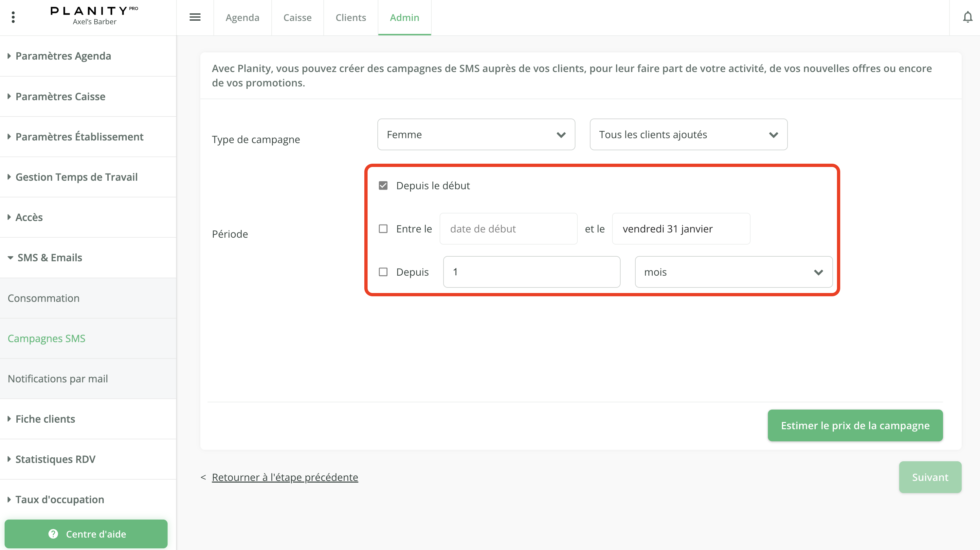Image resolution: width=980 pixels, height=550 pixels.
Task: Open the Femme campaign type dropdown
Action: pos(476,134)
